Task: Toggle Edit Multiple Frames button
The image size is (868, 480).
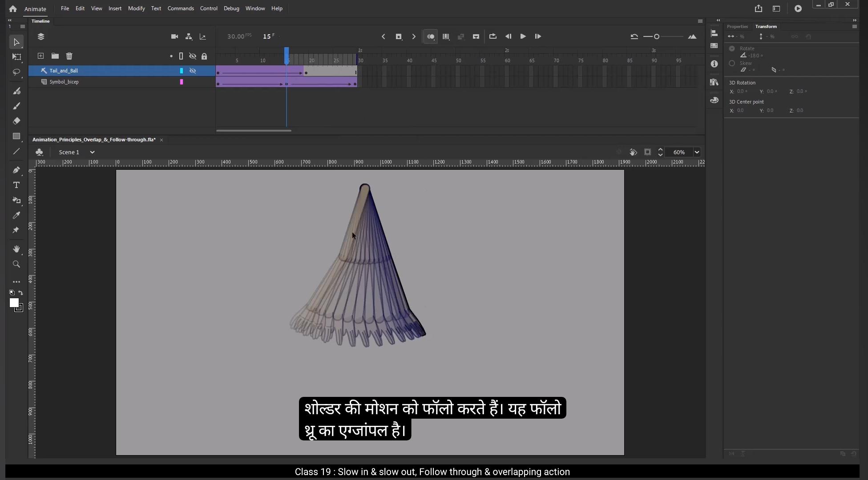Action: [x=446, y=36]
